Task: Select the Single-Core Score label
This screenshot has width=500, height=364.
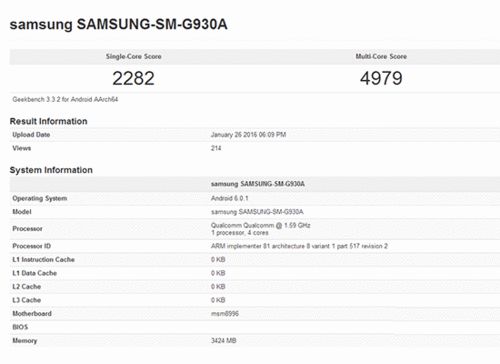Action: pyautogui.click(x=134, y=56)
